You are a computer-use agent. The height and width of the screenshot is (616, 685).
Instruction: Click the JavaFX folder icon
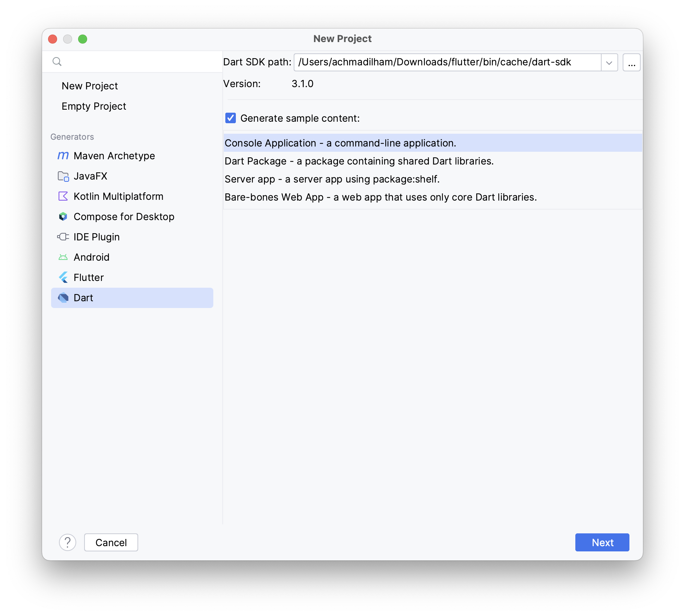63,176
